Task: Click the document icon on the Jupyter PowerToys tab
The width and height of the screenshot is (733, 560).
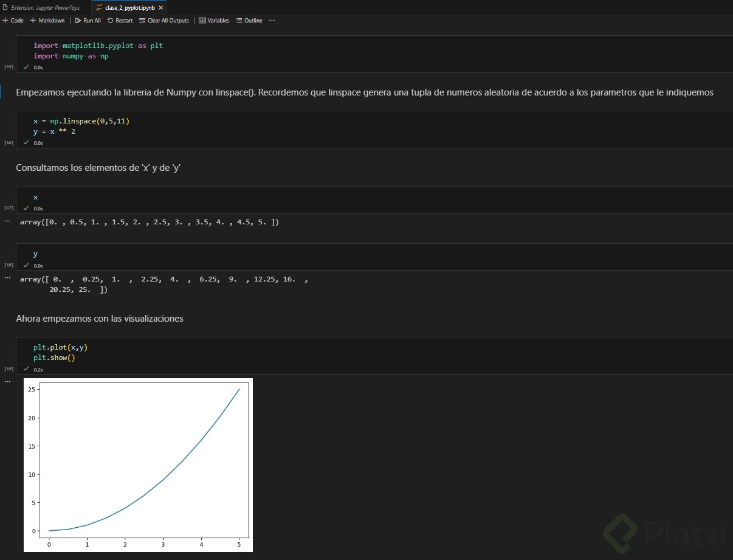Action: 6,8
